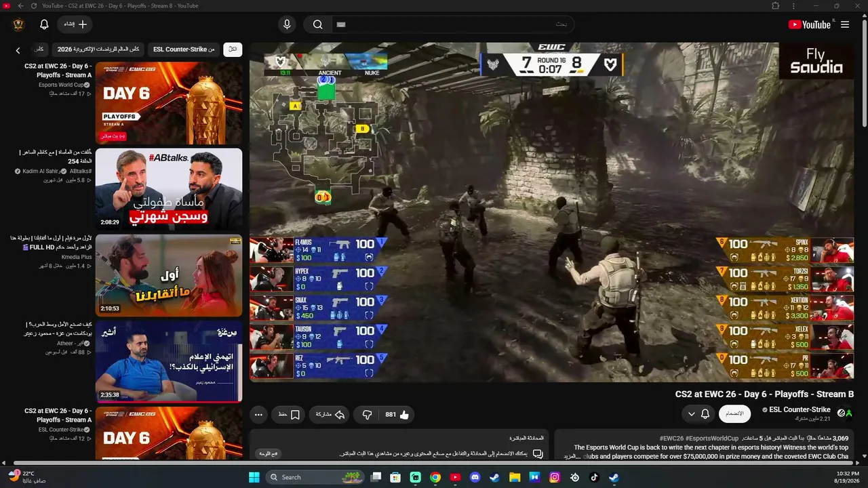Screen dimensions: 868x488
Task: Show more filter chips with the chevron
Action: tap(18, 50)
